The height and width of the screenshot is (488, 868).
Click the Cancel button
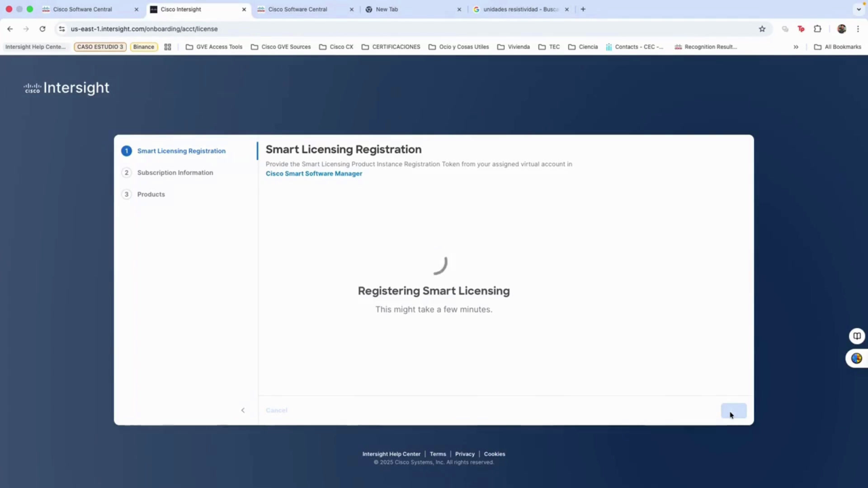(x=277, y=410)
